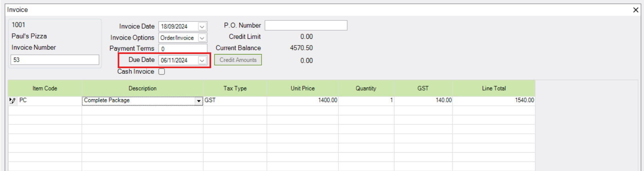The width and height of the screenshot is (644, 171).
Task: Click the Item Code column header
Action: point(45,89)
